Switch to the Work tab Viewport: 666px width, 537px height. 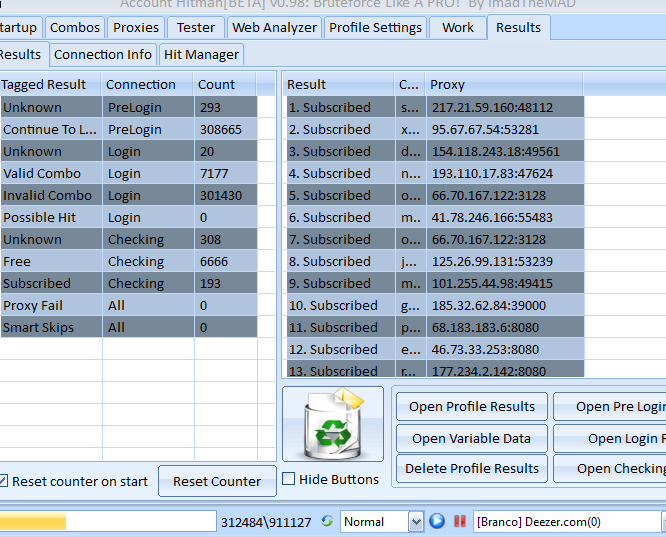pos(458,28)
